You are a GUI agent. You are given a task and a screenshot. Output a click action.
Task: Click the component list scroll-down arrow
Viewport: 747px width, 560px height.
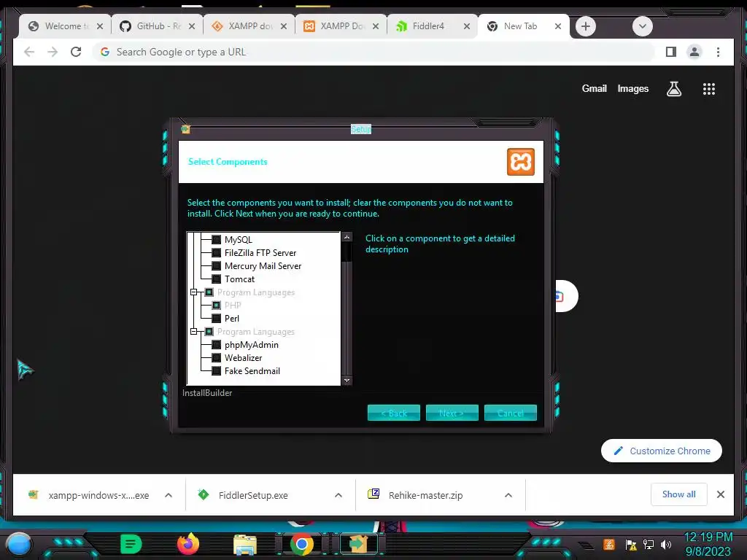point(347,381)
